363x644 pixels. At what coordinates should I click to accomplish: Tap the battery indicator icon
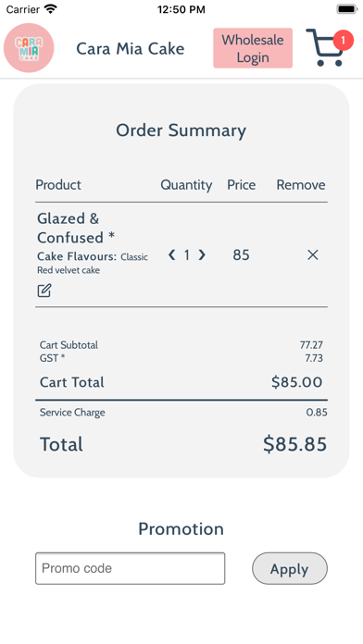(x=347, y=9)
